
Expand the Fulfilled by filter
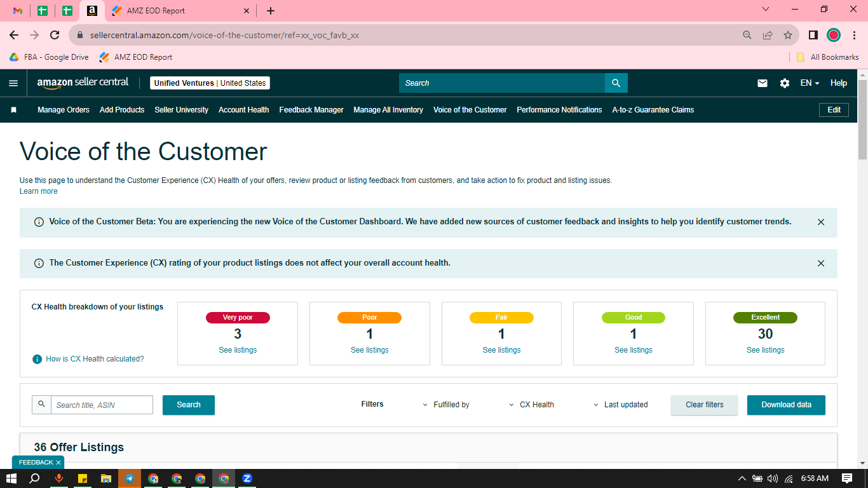446,405
